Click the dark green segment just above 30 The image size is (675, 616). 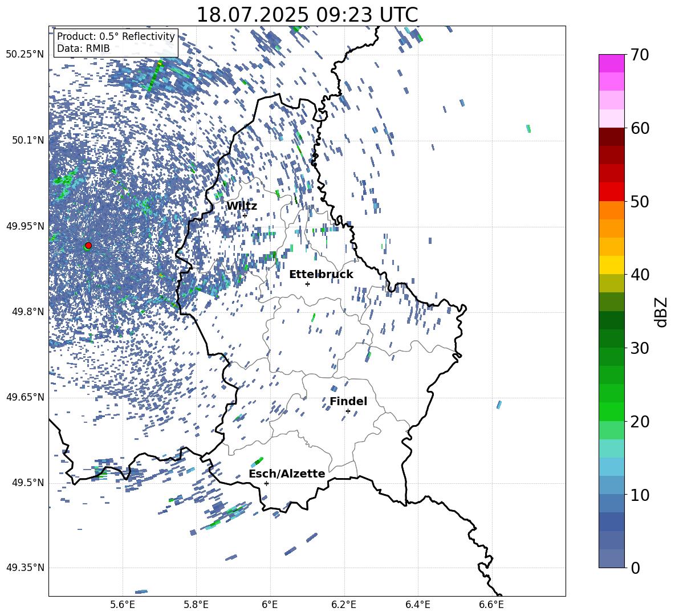point(611,338)
